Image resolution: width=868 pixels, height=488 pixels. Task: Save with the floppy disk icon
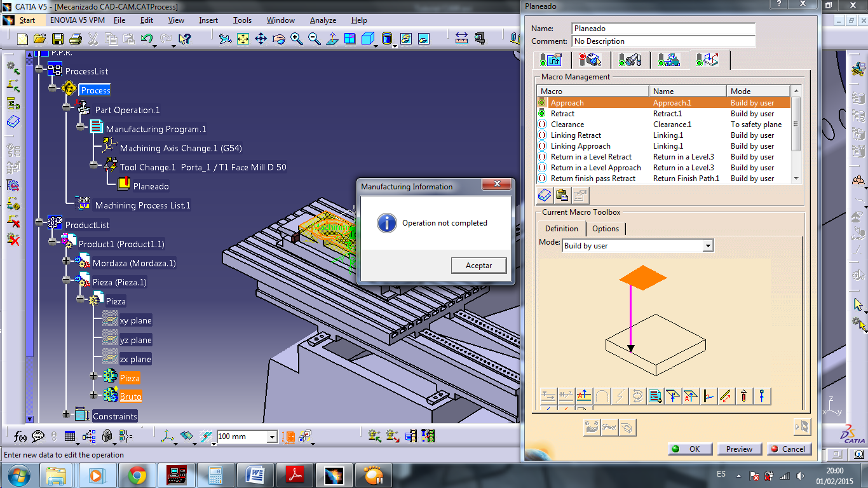(57, 39)
